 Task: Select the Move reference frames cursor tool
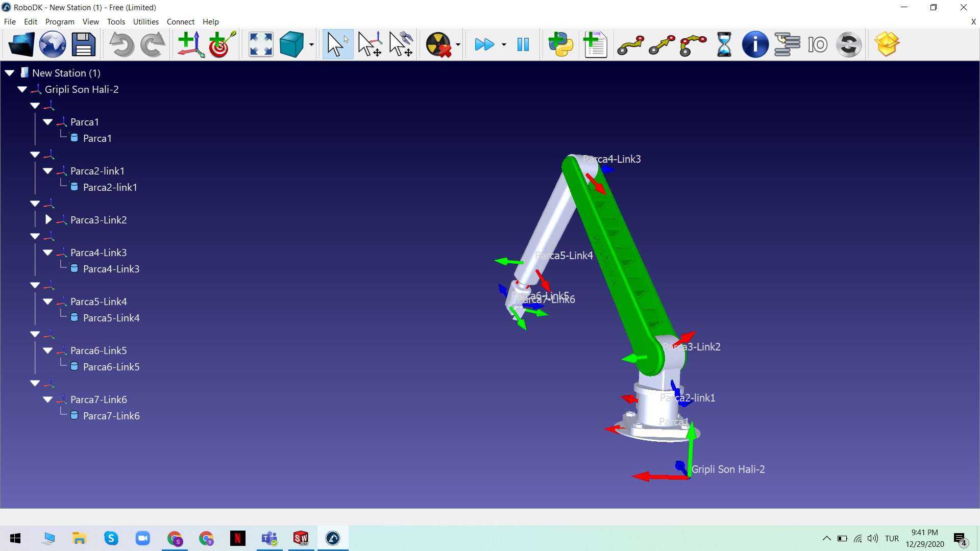[370, 44]
